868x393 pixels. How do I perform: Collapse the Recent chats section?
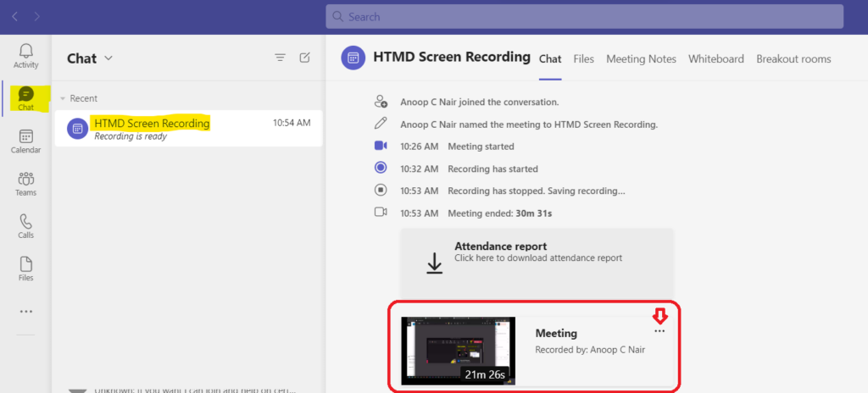pos(63,98)
